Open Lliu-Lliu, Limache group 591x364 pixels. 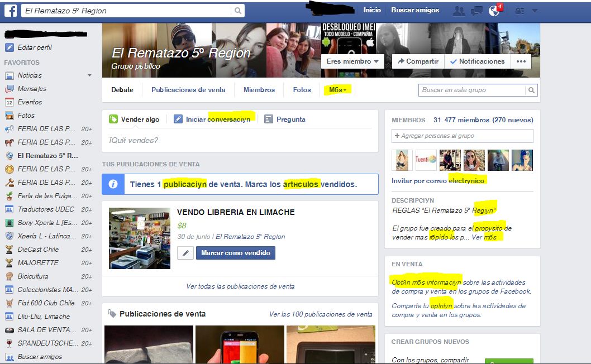click(x=44, y=317)
